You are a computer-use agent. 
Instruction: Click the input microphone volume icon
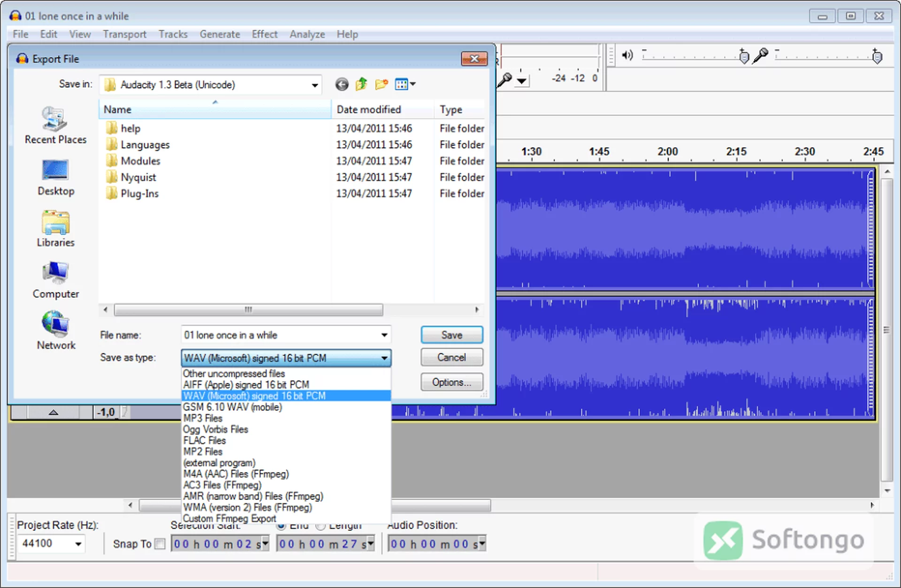click(761, 55)
